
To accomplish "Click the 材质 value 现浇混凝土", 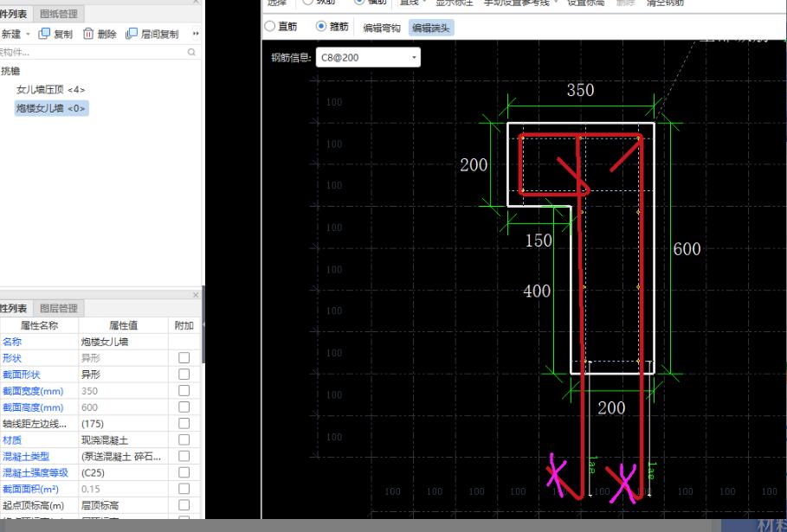I will point(124,440).
